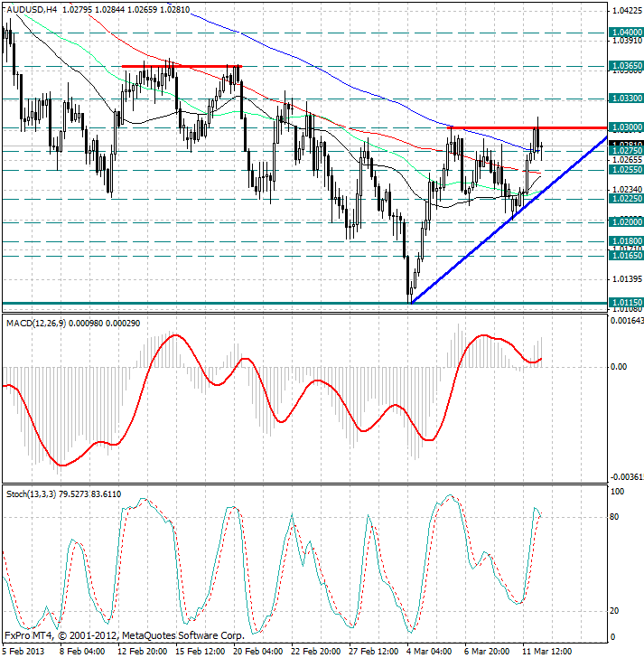The image size is (644, 658).
Task: Click the 1.03000 resistance price label
Action: (626, 127)
